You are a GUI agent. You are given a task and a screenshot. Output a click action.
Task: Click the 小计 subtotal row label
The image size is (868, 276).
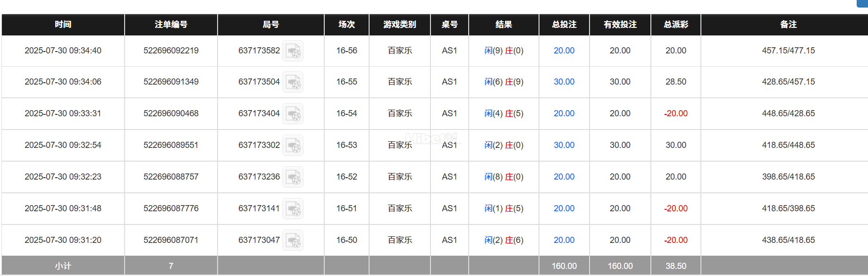point(63,266)
